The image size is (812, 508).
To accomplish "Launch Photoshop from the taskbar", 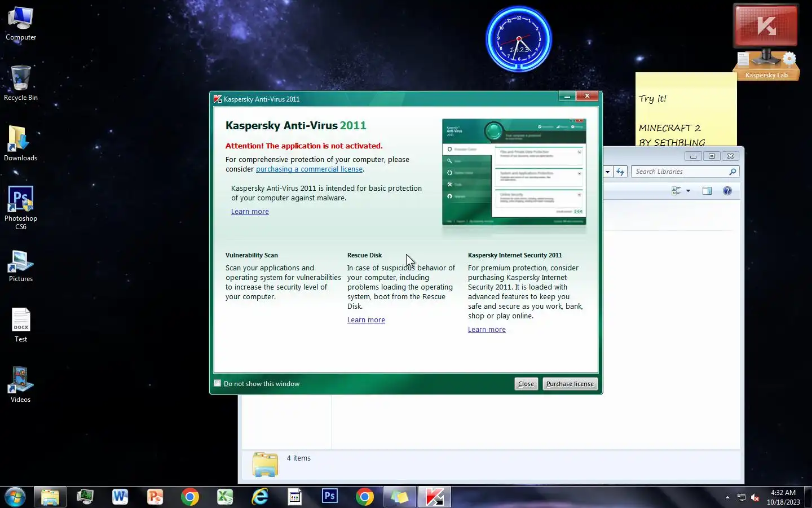I will tap(330, 497).
